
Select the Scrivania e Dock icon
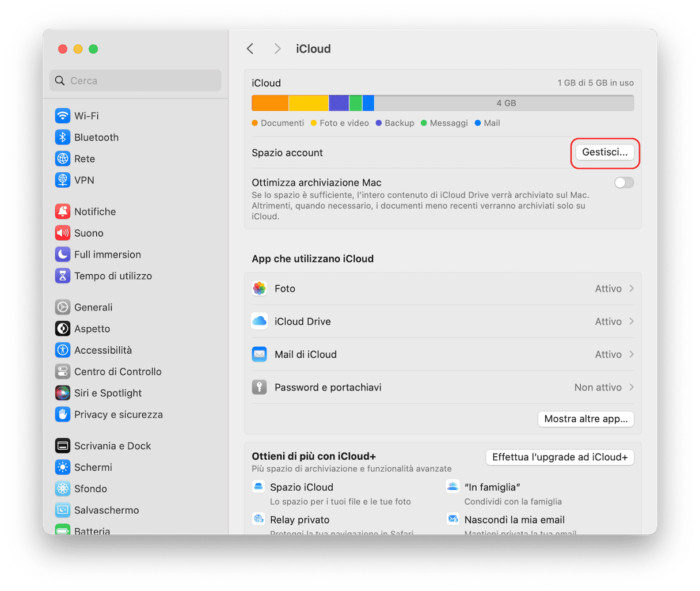pyautogui.click(x=62, y=445)
